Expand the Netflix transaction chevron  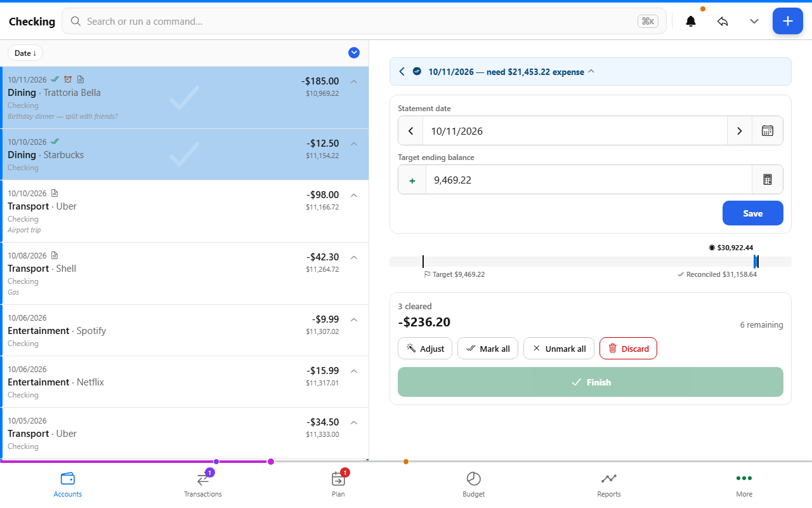pos(354,371)
